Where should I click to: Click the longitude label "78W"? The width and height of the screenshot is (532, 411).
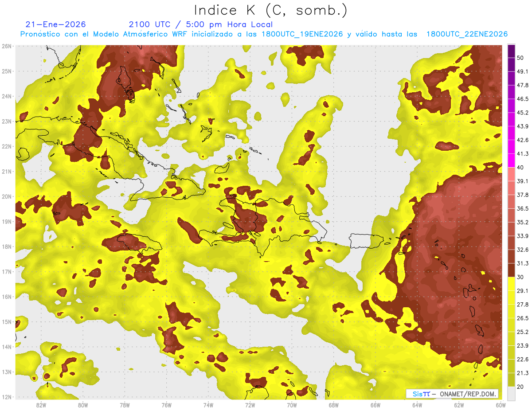pos(125,405)
